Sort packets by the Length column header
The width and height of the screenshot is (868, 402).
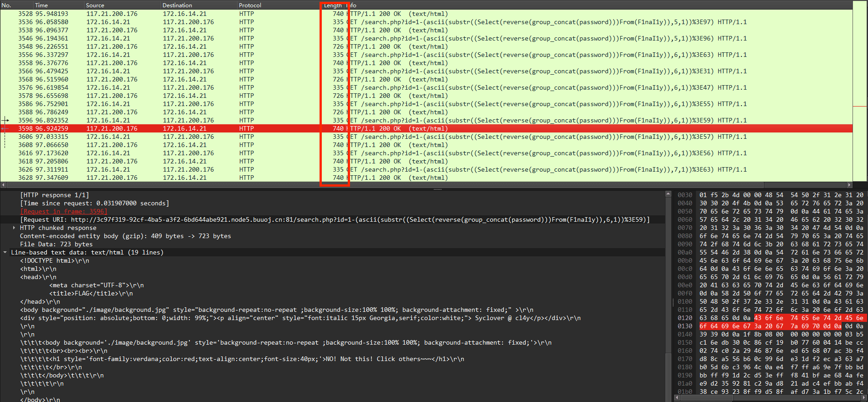(x=334, y=5)
